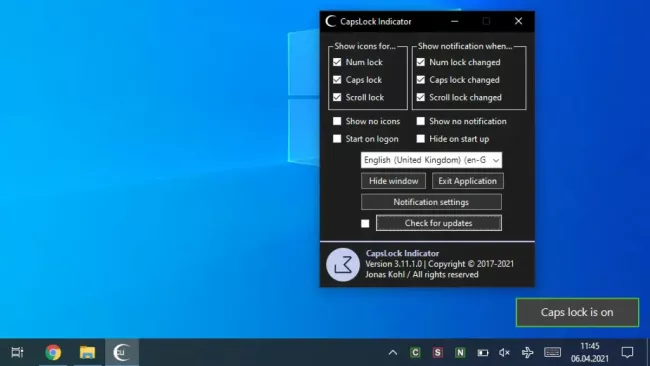Viewport: 650px width, 366px height.
Task: Disable Num lock changed notification
Action: (x=421, y=62)
